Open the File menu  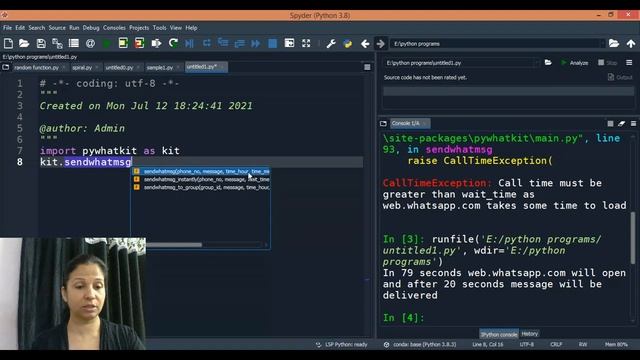7,28
